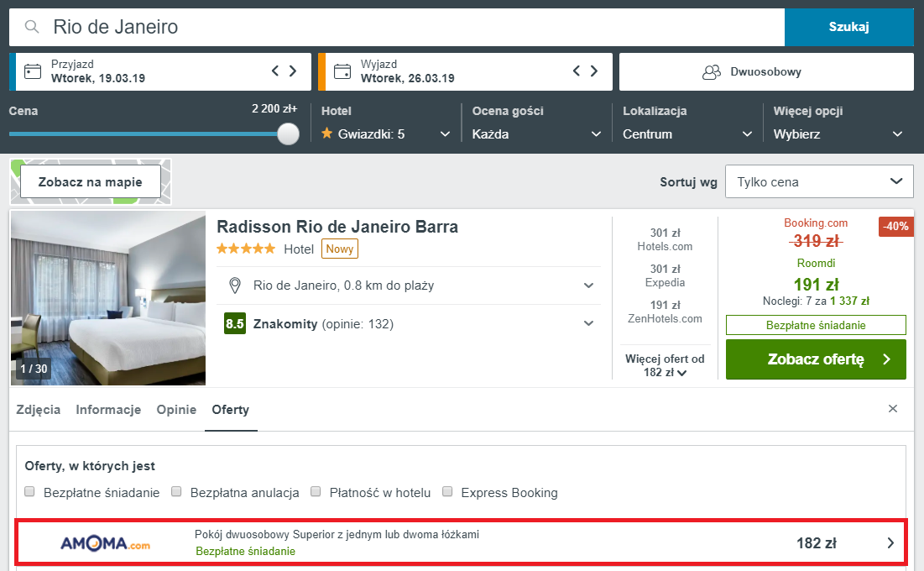Viewport: 924px width, 571px height.
Task: Check Bezpłatna anulacja filter
Action: 176,491
